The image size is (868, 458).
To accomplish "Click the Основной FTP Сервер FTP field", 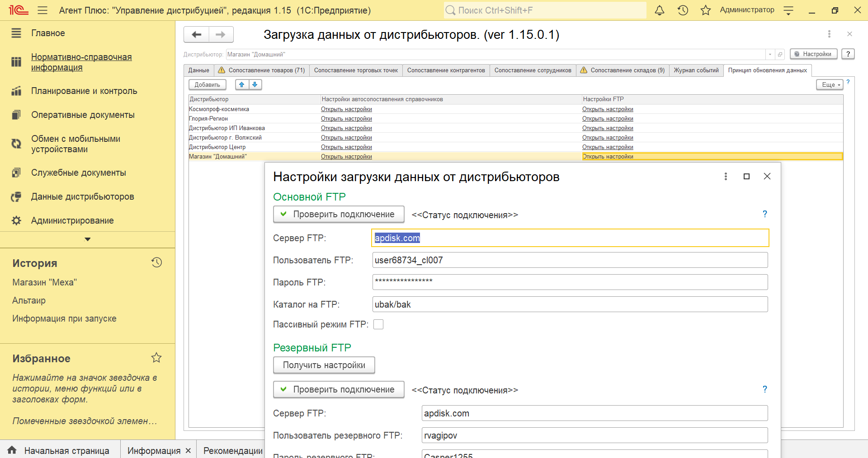I will pyautogui.click(x=570, y=238).
